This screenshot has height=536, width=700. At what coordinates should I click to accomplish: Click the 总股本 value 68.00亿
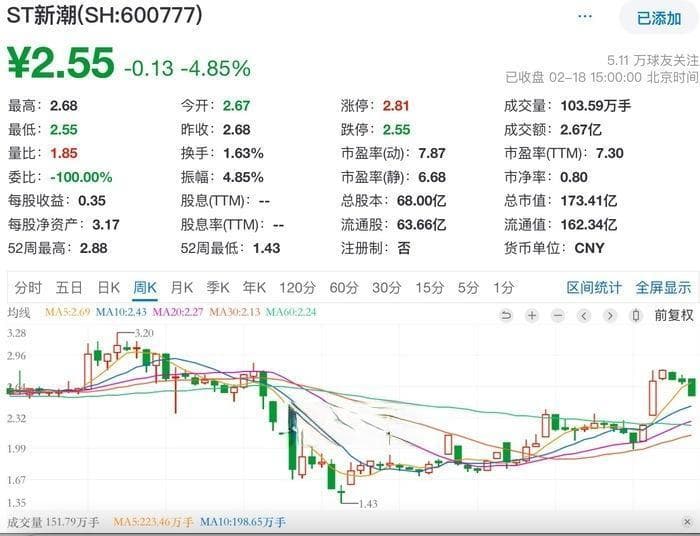coord(421,201)
